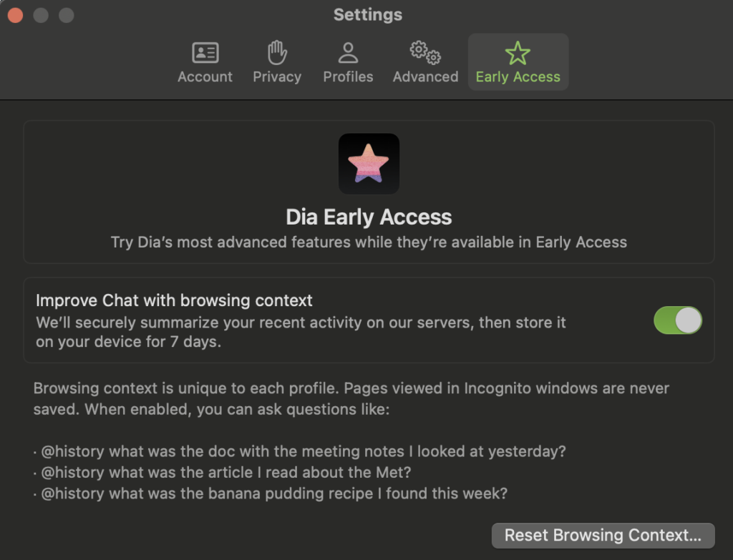This screenshot has height=560, width=733.
Task: Switch to the Advanced tab label
Action: coord(425,77)
